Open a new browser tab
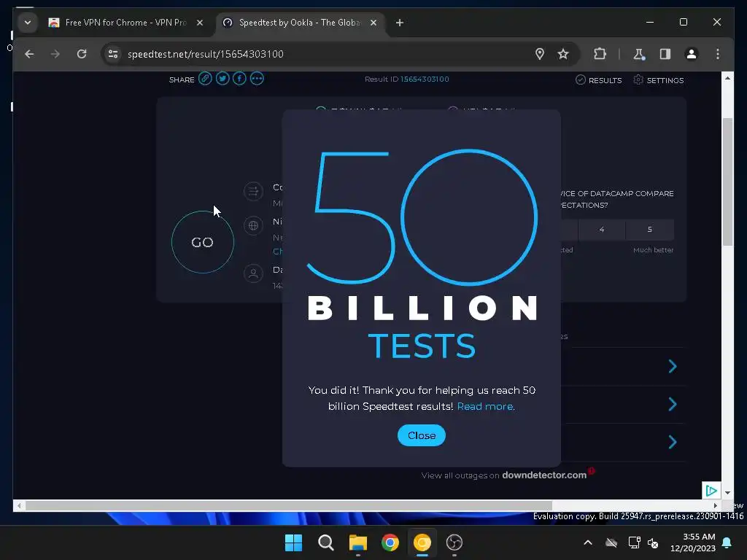This screenshot has height=560, width=747. pyautogui.click(x=400, y=23)
